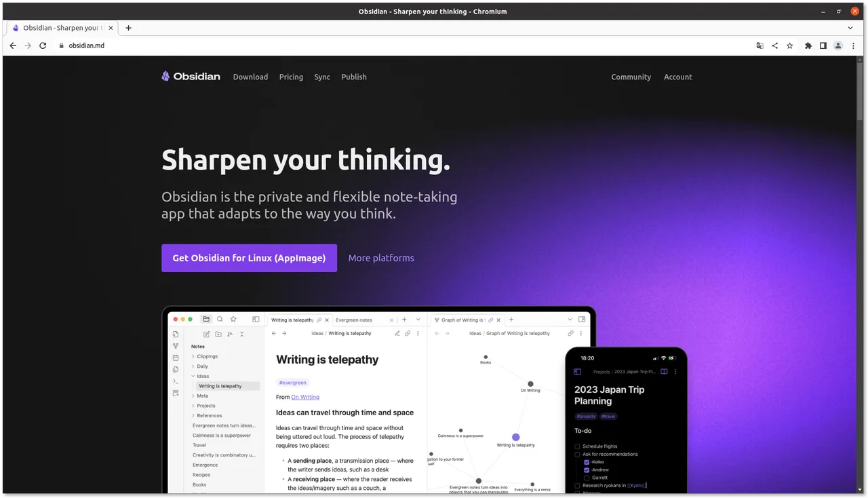868x498 pixels.
Task: Click the file explorer folder icon in app screenshot
Action: pos(206,319)
